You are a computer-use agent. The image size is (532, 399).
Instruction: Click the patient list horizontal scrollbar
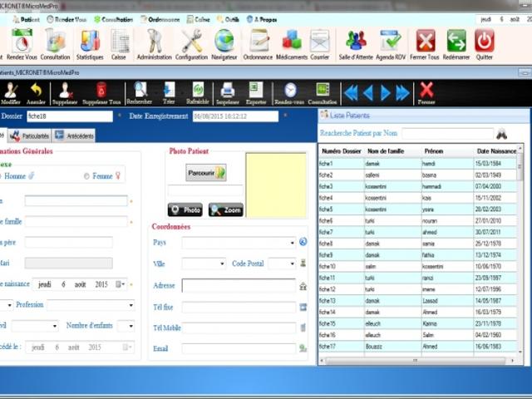pos(417,360)
